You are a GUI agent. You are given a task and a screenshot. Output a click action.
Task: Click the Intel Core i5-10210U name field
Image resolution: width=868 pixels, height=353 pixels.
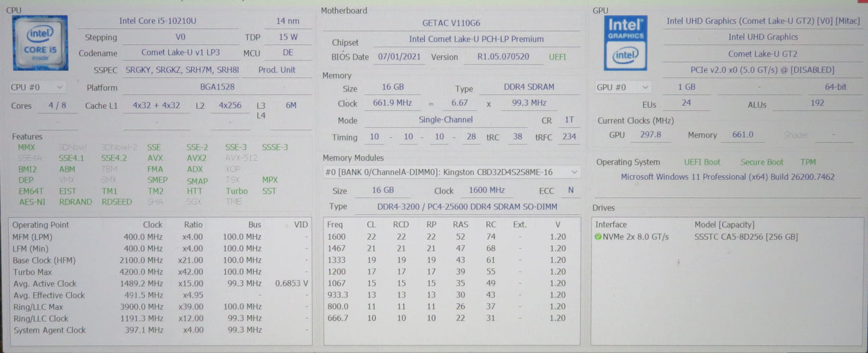[x=157, y=21]
